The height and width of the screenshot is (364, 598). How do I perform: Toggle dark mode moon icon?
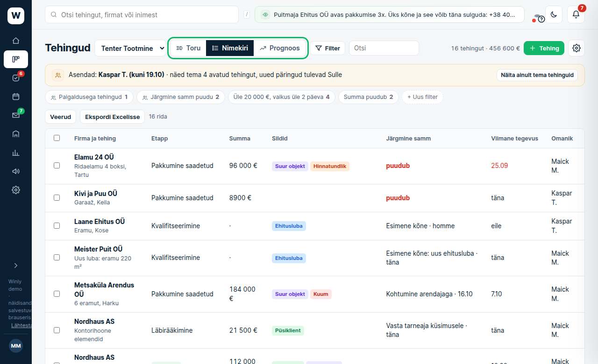point(554,14)
